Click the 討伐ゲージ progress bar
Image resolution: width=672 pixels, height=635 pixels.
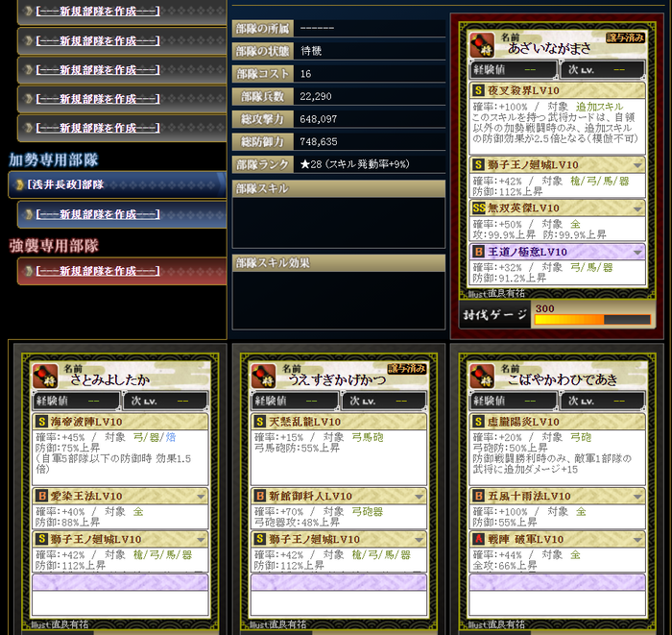pos(592,320)
